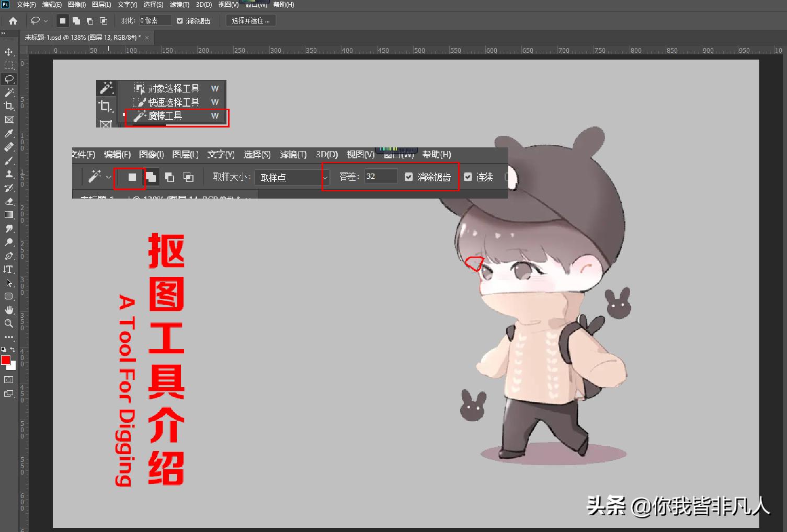Choose the Clone Stamp tool

coord(9,174)
